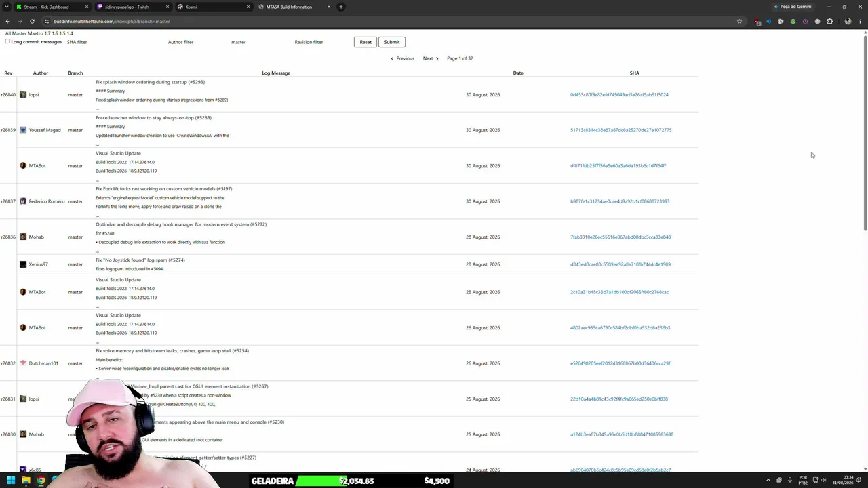Select the Master branch link
Viewport: 868px width, 488px height.
[18, 33]
